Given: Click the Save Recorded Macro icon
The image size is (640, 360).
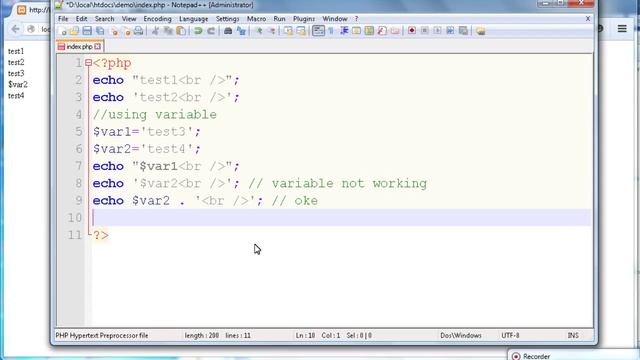Looking at the screenshot, I should [x=463, y=31].
